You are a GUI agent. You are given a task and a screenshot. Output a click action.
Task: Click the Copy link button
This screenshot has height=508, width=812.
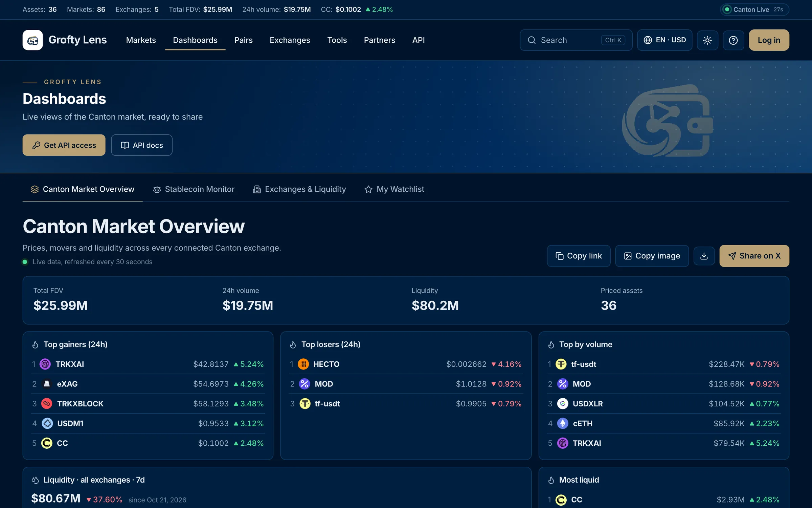tap(579, 256)
